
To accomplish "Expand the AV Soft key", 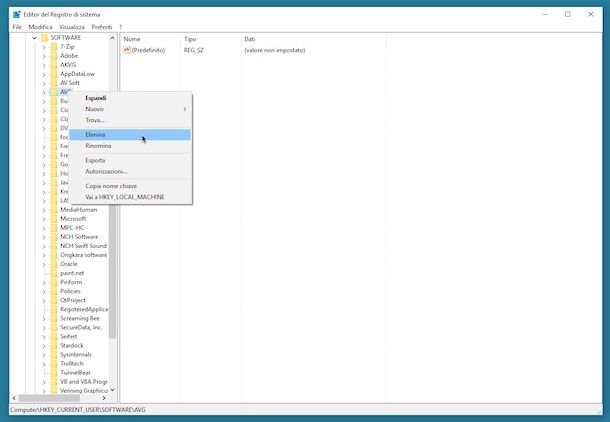I will pyautogui.click(x=44, y=83).
